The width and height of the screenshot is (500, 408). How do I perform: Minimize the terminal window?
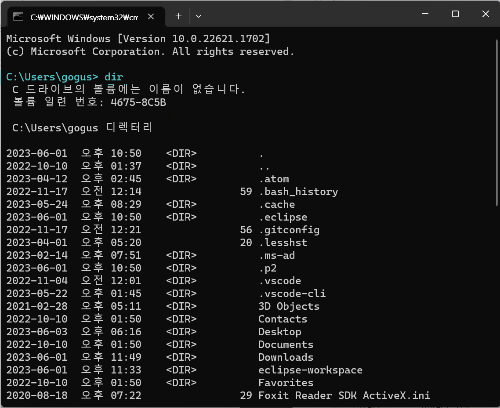425,14
